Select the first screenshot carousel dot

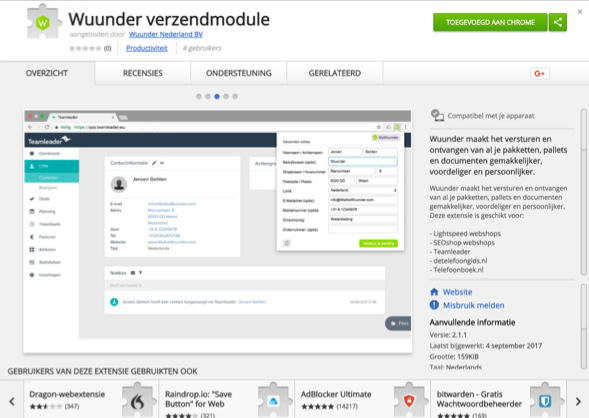coord(199,97)
